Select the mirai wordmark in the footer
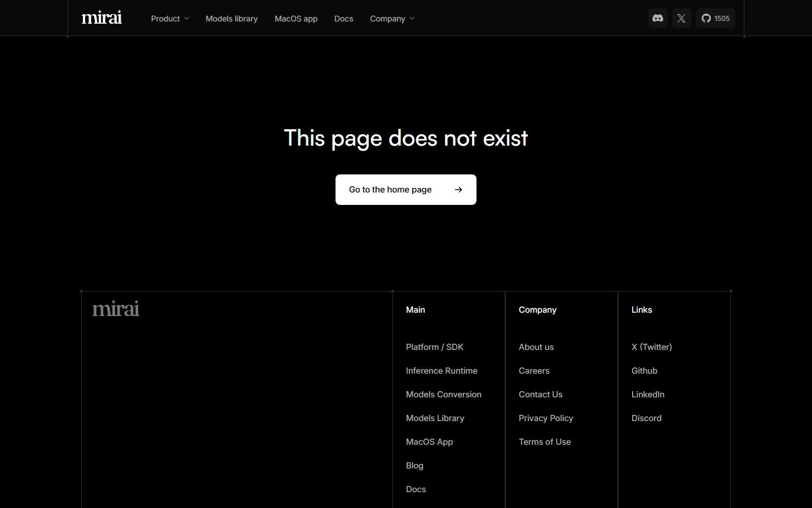The width and height of the screenshot is (812, 508). coord(116,309)
